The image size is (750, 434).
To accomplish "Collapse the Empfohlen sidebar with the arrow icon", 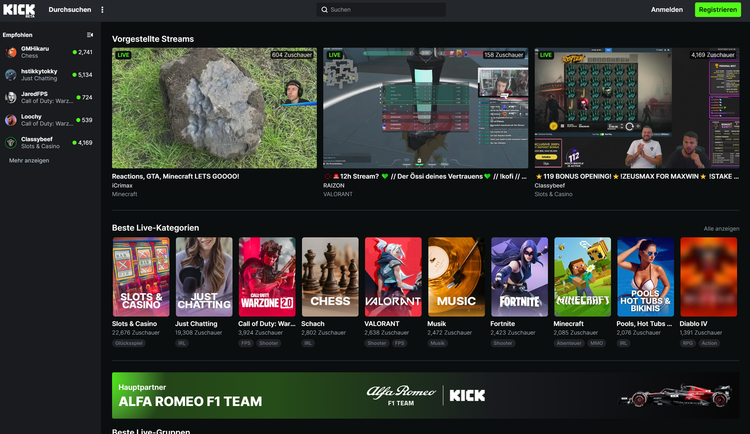I will 90,34.
